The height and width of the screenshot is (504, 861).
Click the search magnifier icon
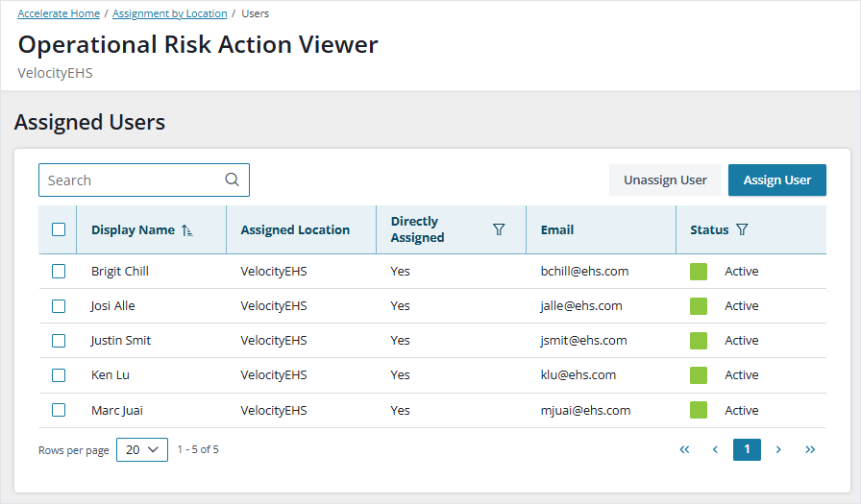pyautogui.click(x=232, y=180)
